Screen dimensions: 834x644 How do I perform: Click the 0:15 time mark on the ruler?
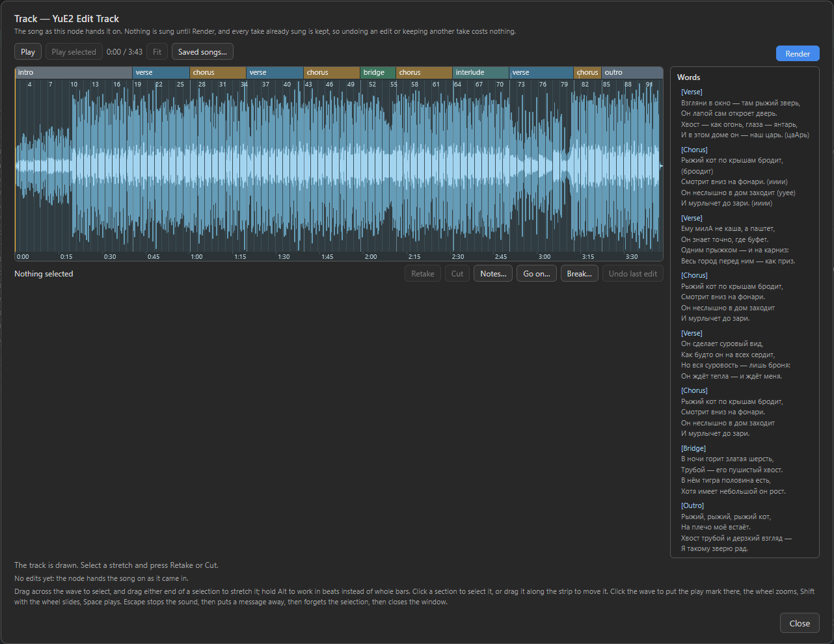click(66, 257)
